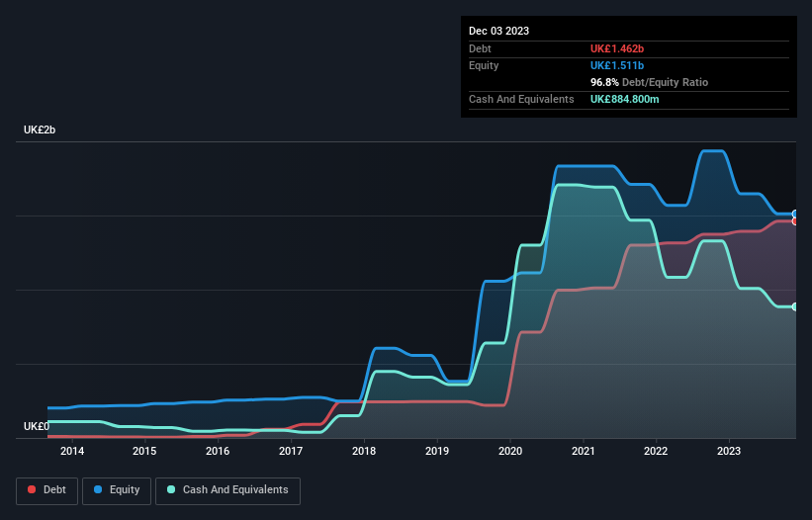Click the 2016 x-axis label

218,451
